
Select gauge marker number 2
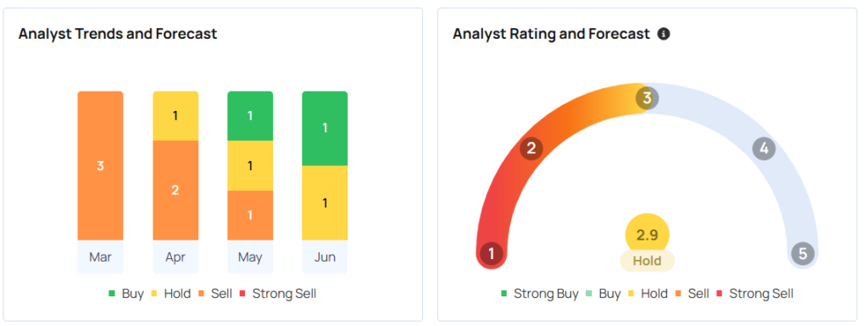tap(531, 148)
